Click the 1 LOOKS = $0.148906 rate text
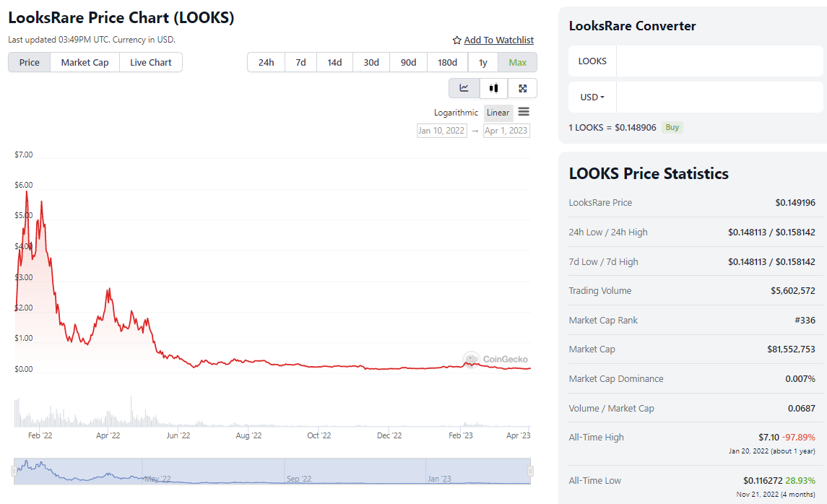827x504 pixels. coord(612,128)
